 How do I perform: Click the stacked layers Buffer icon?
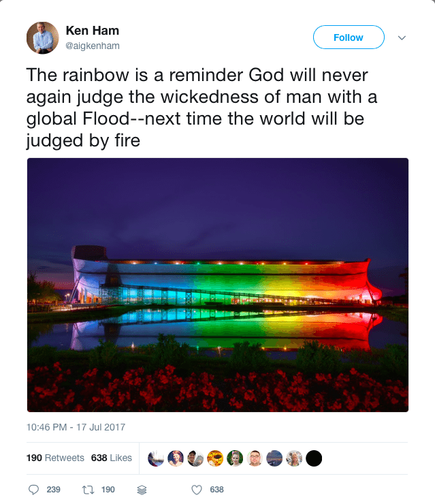tap(142, 490)
